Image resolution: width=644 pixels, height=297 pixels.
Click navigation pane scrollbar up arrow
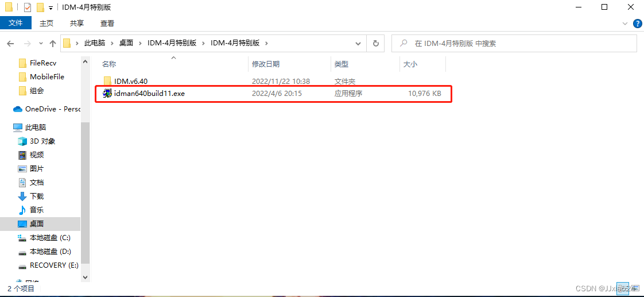(86, 61)
